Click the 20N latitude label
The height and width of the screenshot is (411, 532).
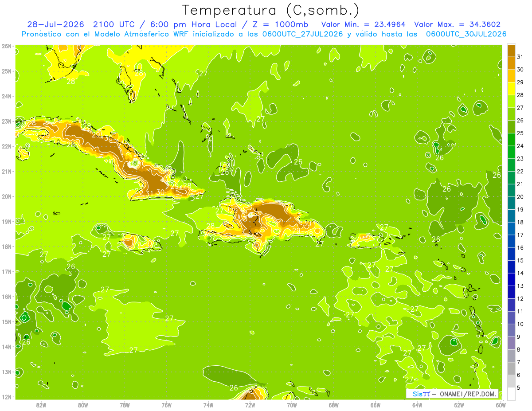tap(6, 196)
